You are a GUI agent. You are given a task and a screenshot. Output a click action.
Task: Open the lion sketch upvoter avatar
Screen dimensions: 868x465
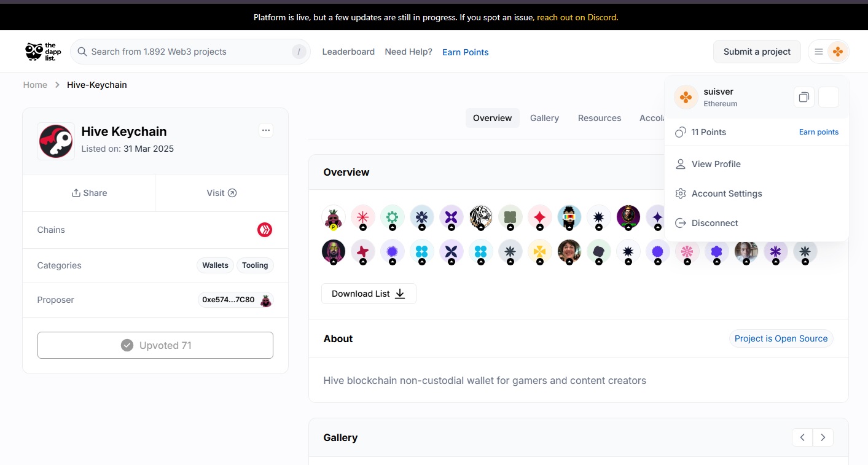481,217
